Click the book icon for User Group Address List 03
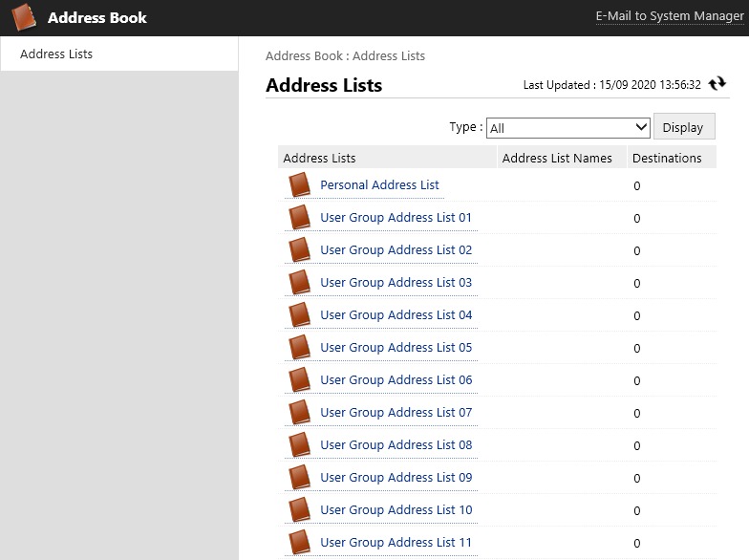 point(300,283)
